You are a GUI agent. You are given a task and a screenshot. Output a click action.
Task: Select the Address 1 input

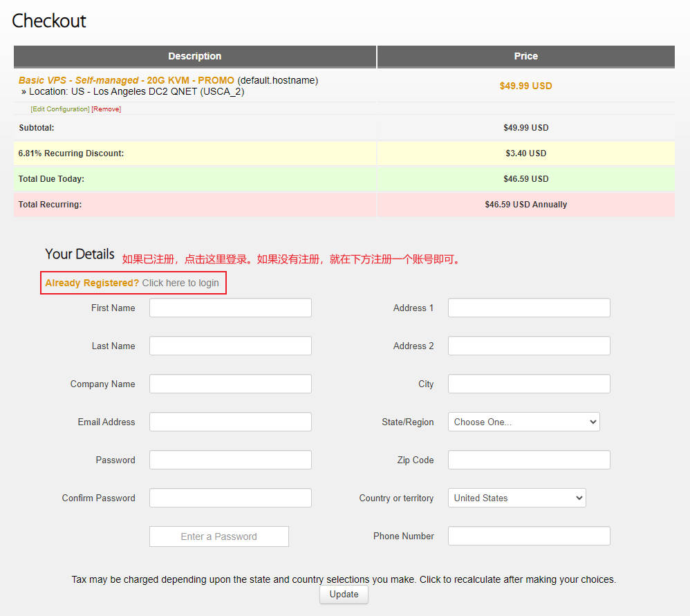(529, 308)
